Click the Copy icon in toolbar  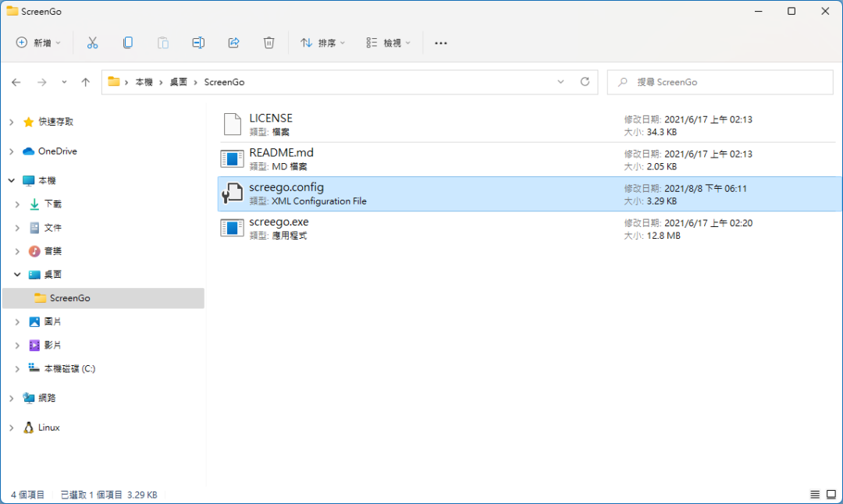pyautogui.click(x=128, y=43)
